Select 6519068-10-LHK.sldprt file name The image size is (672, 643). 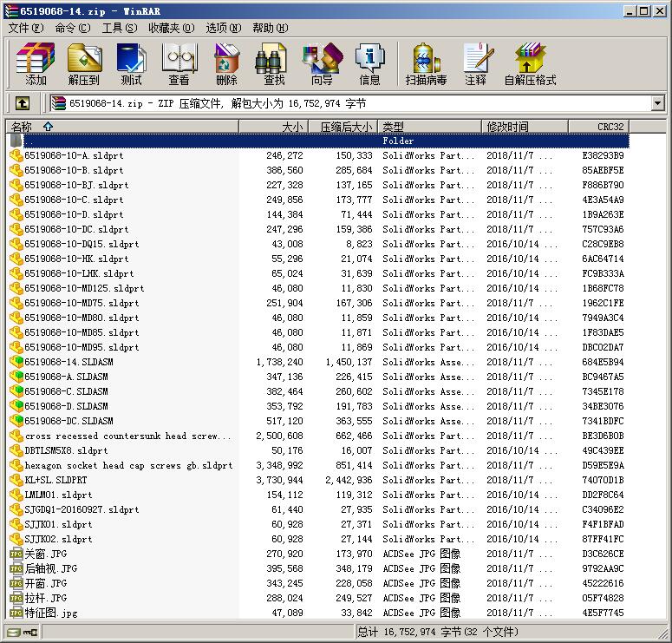(79, 273)
